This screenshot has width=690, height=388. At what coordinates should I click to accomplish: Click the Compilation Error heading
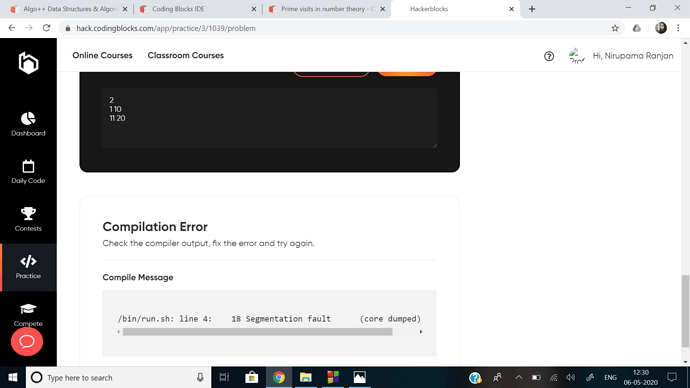point(155,227)
